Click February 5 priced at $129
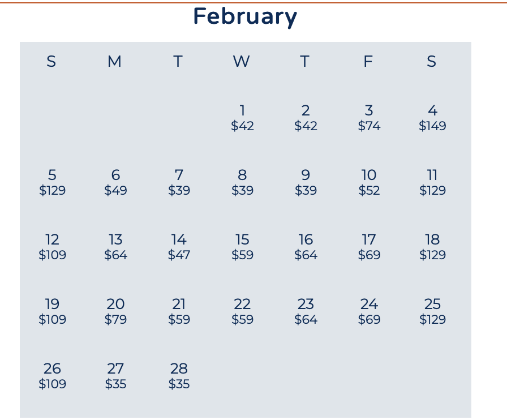 pos(52,182)
